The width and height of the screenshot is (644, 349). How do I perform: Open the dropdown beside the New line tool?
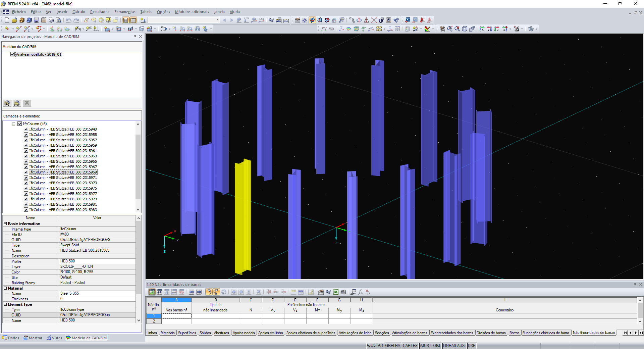pos(13,29)
